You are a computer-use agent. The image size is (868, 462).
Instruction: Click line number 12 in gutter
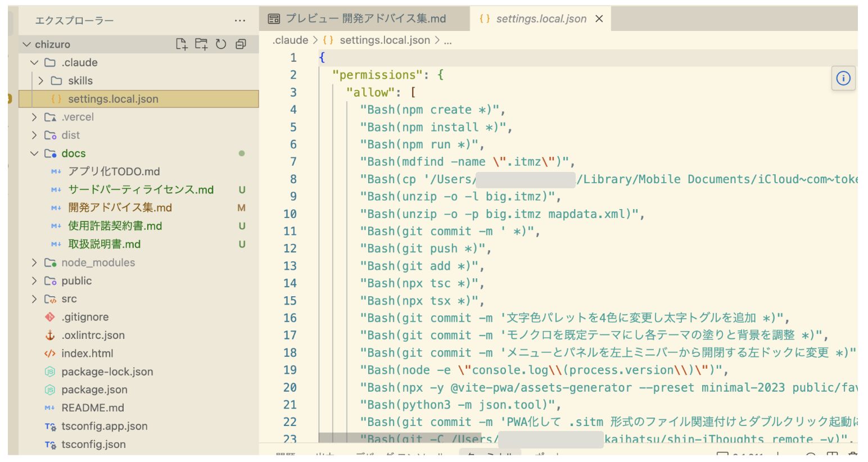pos(290,248)
